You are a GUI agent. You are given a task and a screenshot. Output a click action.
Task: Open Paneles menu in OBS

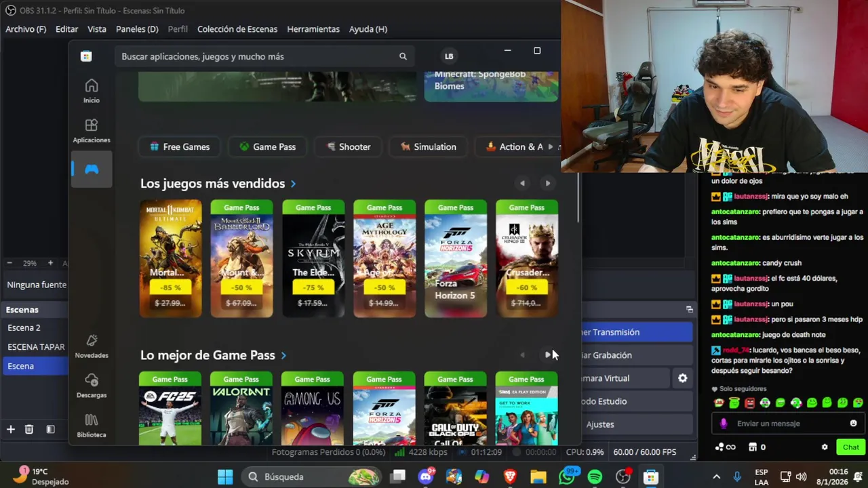137,29
